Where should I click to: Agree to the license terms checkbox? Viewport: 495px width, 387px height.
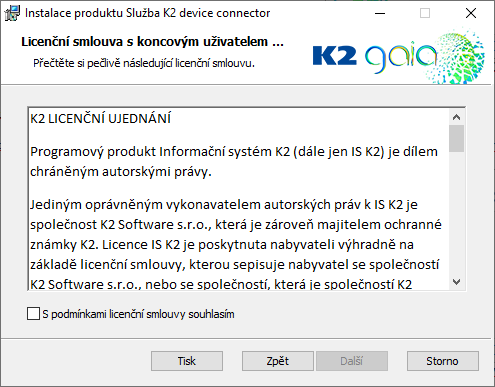(x=33, y=314)
